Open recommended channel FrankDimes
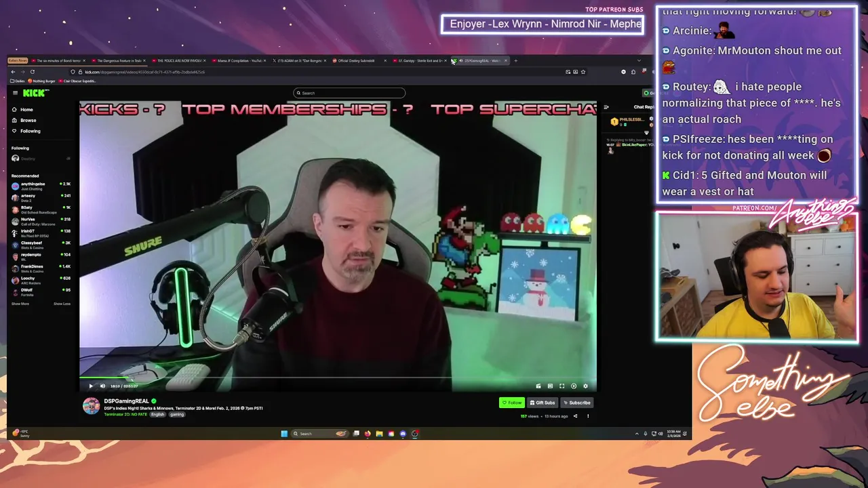 tap(41, 268)
